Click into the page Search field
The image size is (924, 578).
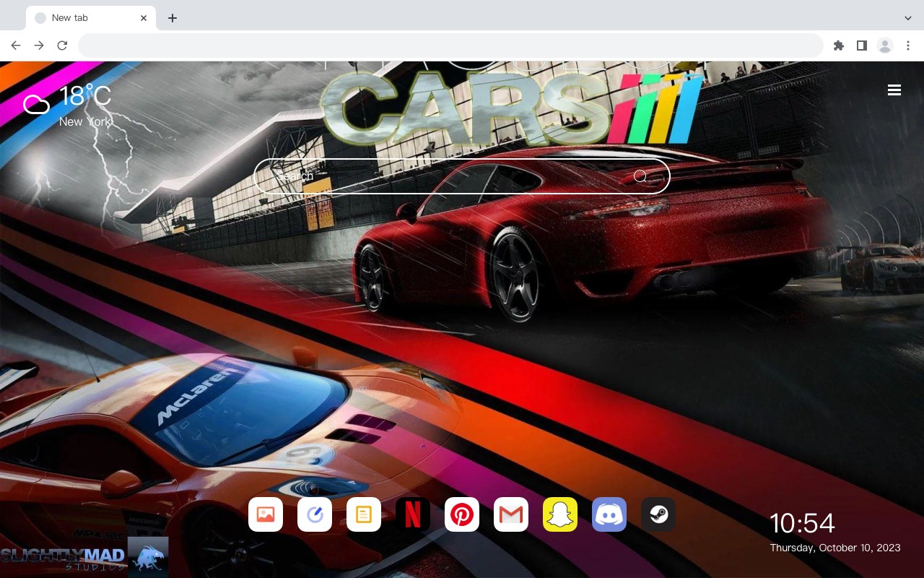tap(462, 176)
